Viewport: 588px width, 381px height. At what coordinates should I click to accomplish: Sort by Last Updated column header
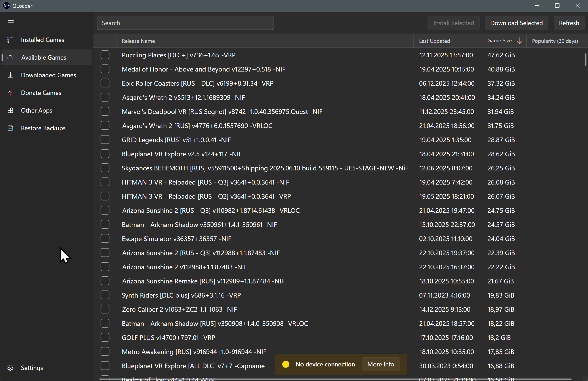tap(434, 41)
